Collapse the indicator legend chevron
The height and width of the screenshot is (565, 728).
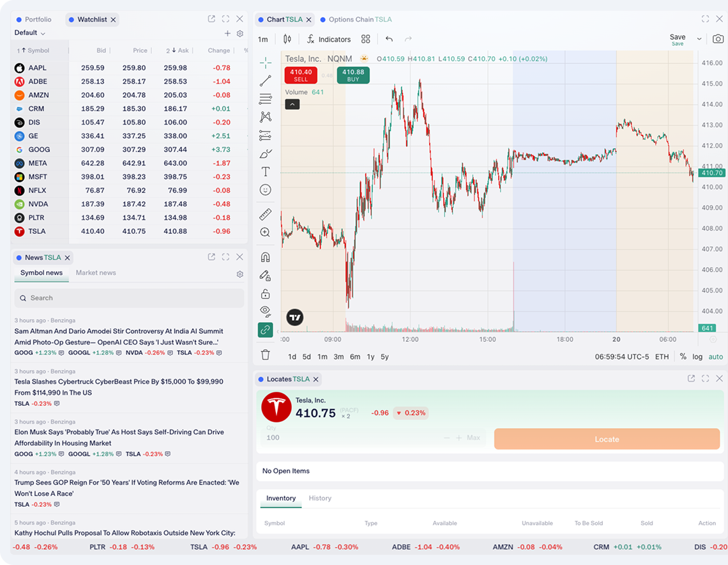point(292,105)
